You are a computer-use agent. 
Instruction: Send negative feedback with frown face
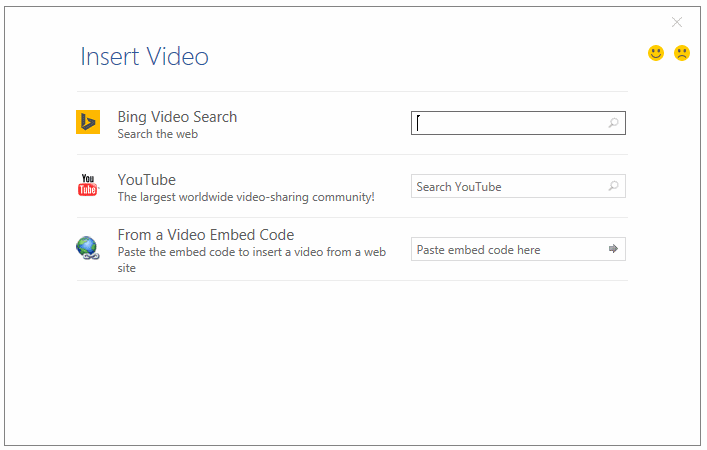click(682, 53)
